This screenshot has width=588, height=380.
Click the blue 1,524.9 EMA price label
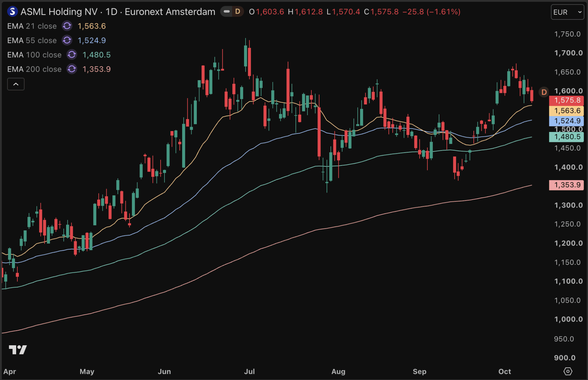point(566,121)
